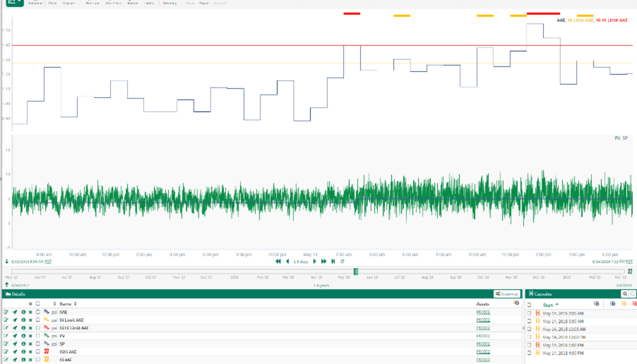The image size is (637, 364).
Task: Refresh the trend with the refresh icon
Action: [x=342, y=261]
